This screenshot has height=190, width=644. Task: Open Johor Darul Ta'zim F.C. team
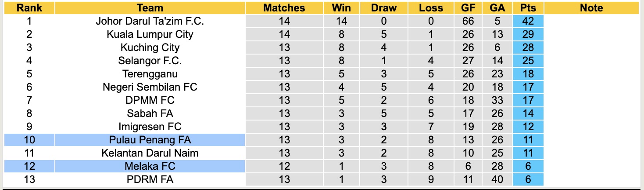pos(150,21)
